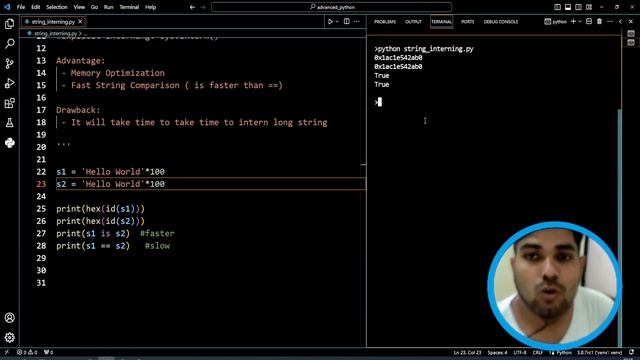Go forward with the navigation arrow
Viewport: 640px width, 360px height.
pyautogui.click(x=203, y=7)
